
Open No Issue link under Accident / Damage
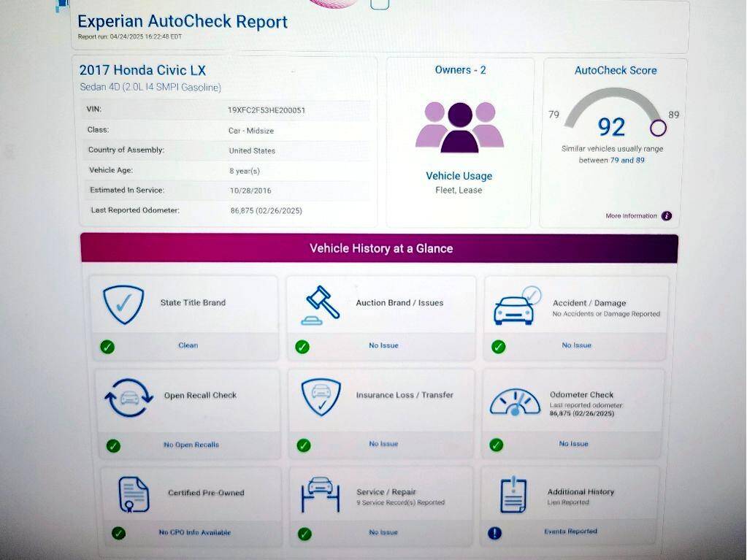(x=576, y=345)
